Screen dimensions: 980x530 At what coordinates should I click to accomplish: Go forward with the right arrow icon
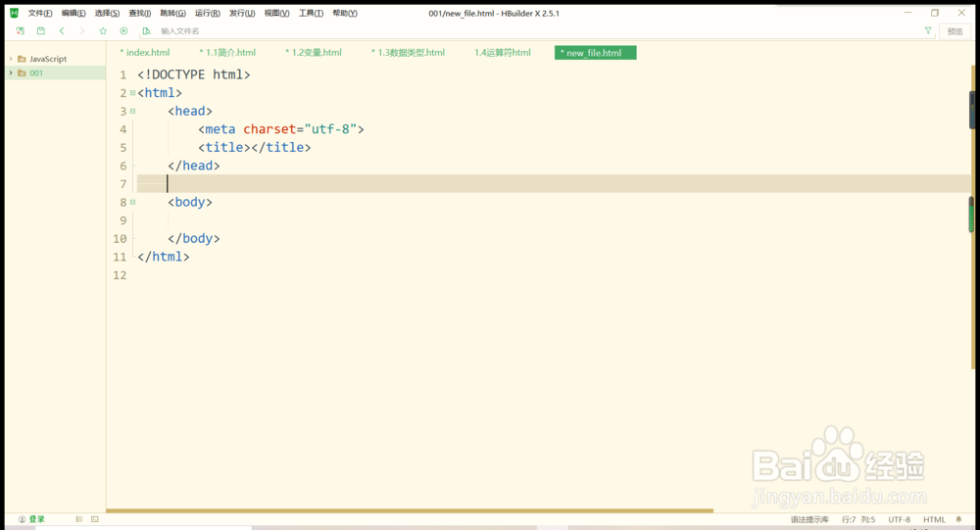(82, 30)
